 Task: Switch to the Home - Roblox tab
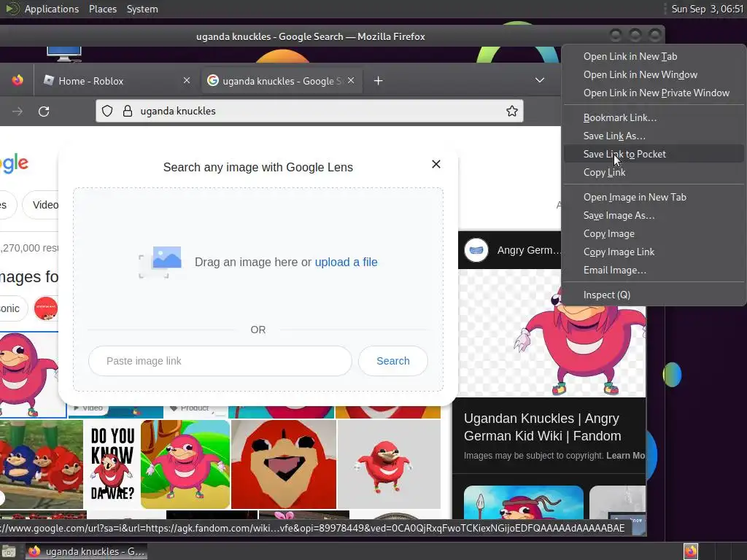115,81
